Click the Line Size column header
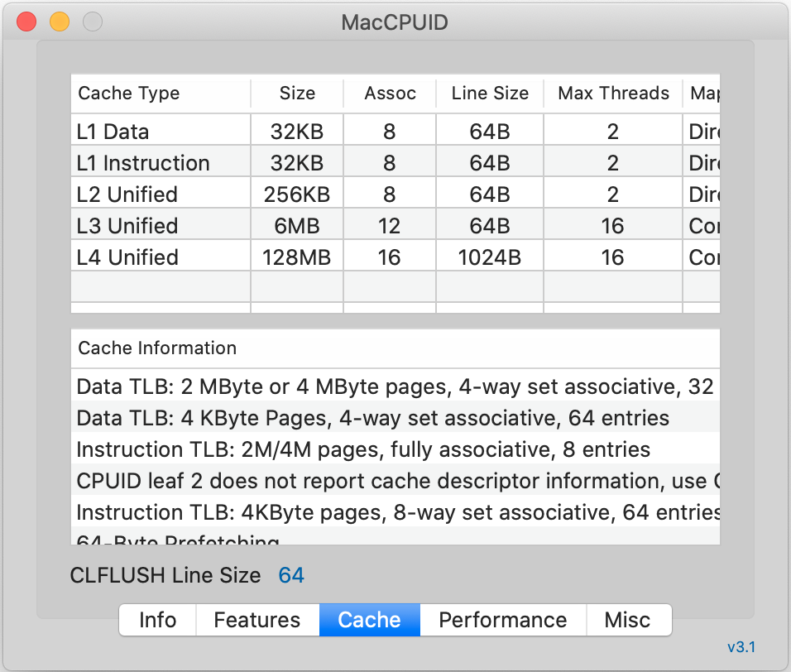The height and width of the screenshot is (672, 791). (490, 94)
